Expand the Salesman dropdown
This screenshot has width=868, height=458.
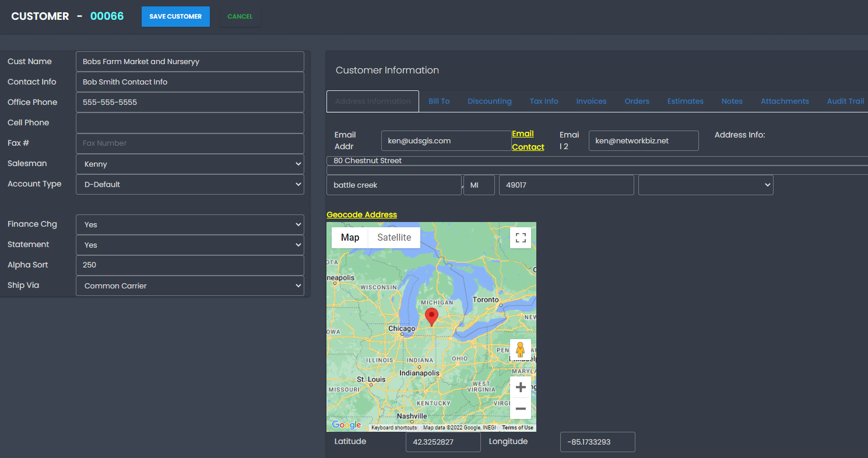click(x=190, y=164)
